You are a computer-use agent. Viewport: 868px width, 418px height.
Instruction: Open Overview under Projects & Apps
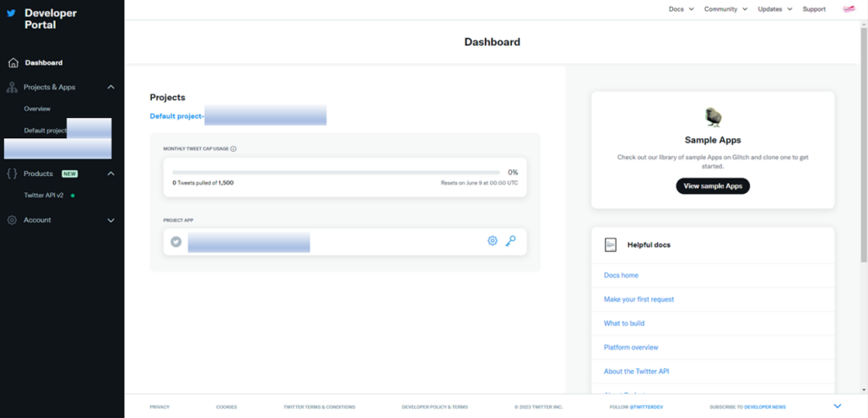pyautogui.click(x=37, y=109)
